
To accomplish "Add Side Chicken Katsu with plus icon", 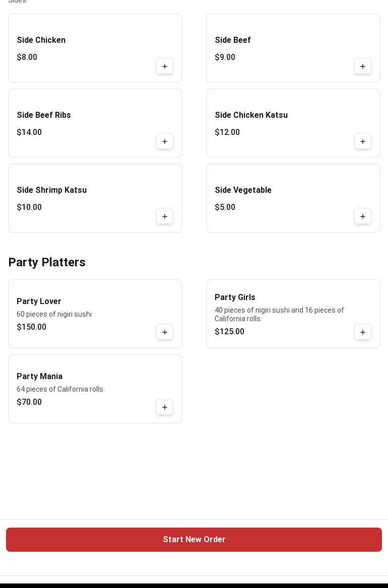I will pos(363,141).
